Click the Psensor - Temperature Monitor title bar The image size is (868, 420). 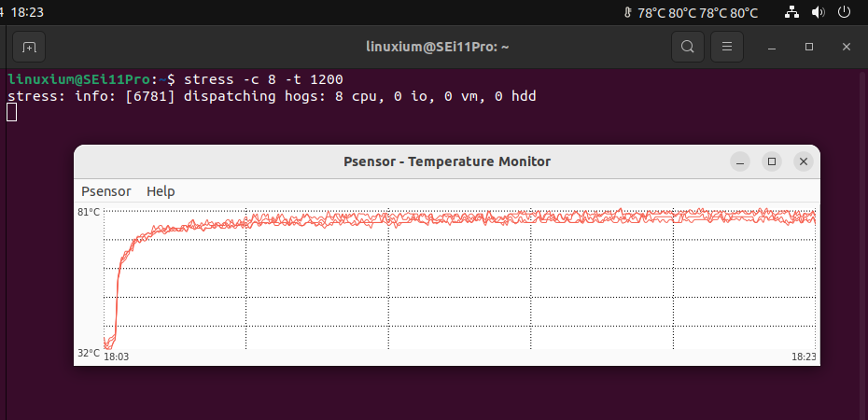tap(447, 161)
